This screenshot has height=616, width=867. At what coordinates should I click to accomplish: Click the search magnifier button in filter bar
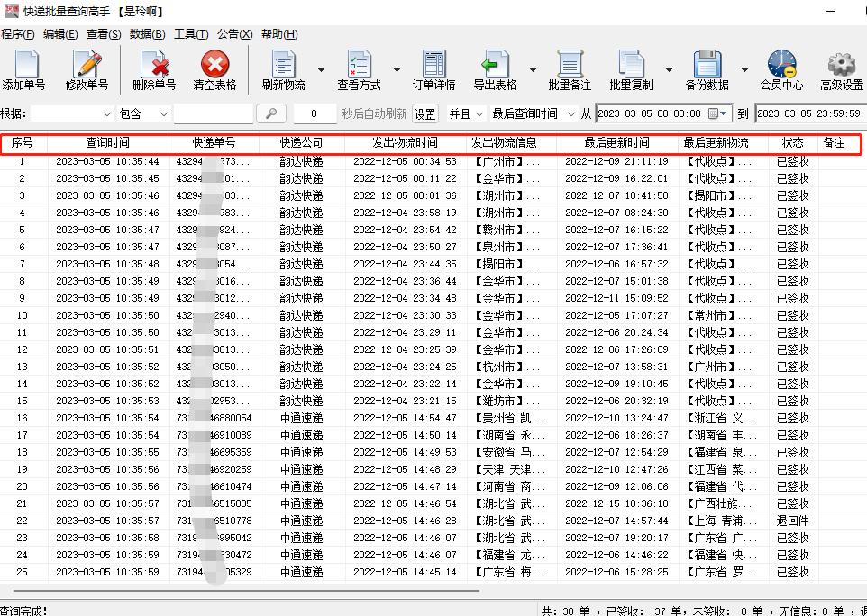[271, 113]
